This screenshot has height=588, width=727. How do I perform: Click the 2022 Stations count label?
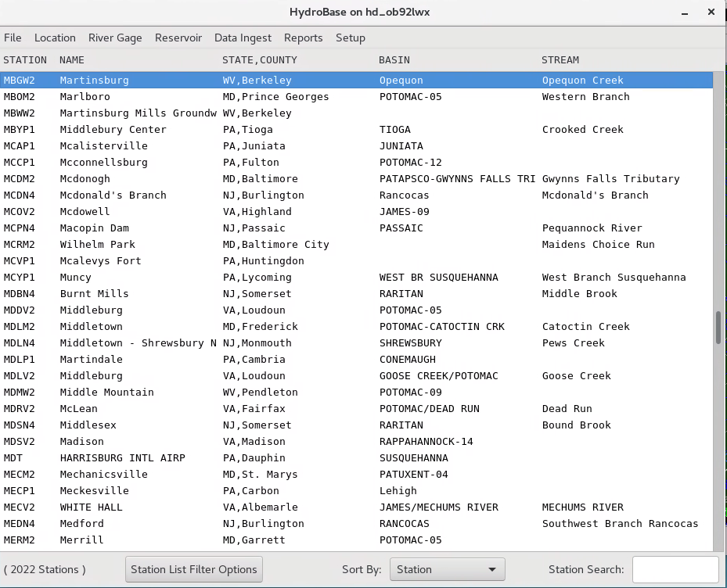[x=45, y=569]
